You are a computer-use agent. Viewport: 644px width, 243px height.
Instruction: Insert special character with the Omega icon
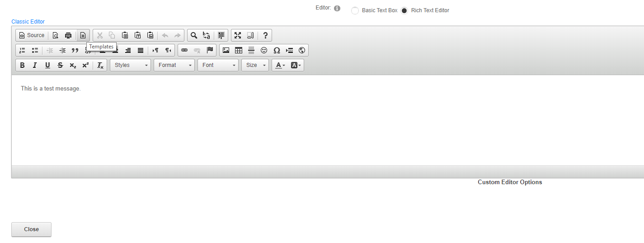tap(277, 50)
